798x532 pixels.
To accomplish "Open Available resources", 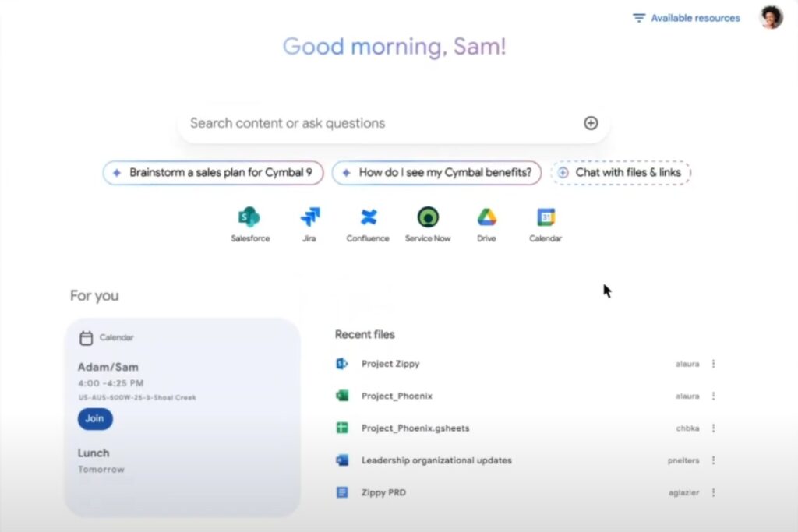I will click(x=693, y=17).
